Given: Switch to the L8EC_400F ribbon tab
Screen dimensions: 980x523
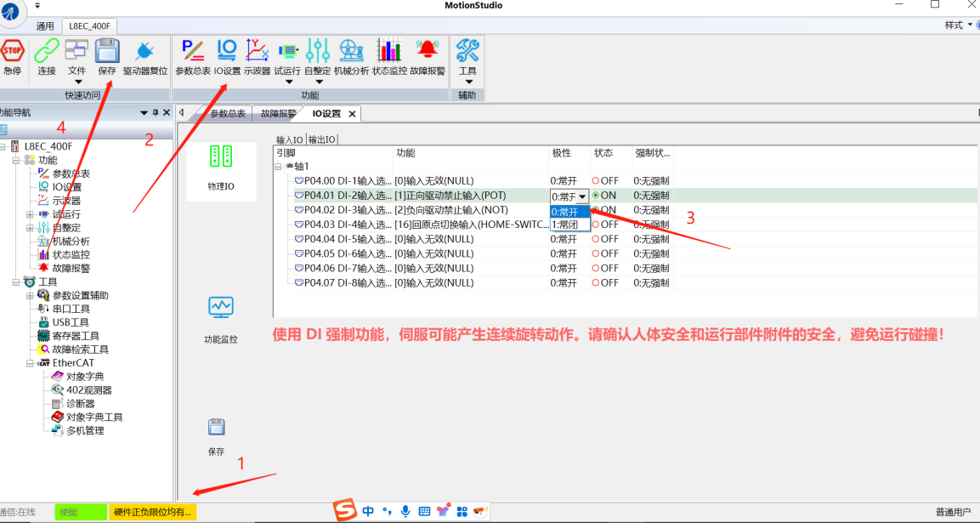Looking at the screenshot, I should tap(90, 26).
